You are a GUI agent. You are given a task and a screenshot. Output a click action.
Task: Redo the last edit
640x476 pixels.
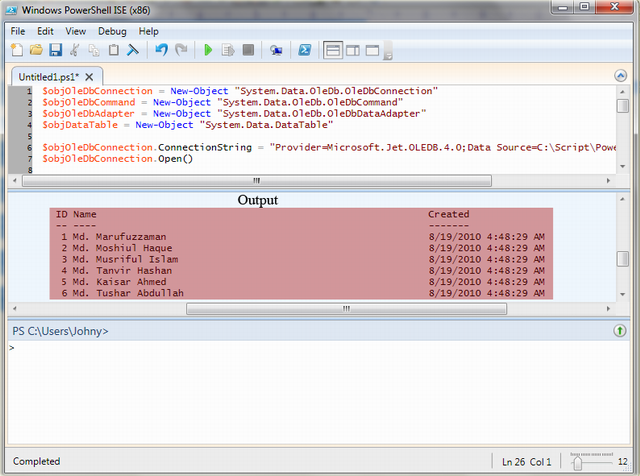tap(181, 50)
